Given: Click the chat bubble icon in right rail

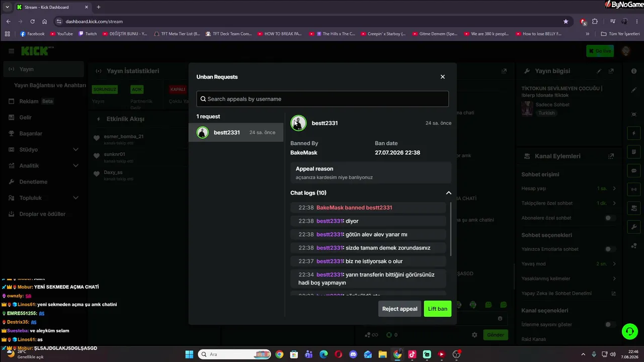Looking at the screenshot, I should click(634, 170).
